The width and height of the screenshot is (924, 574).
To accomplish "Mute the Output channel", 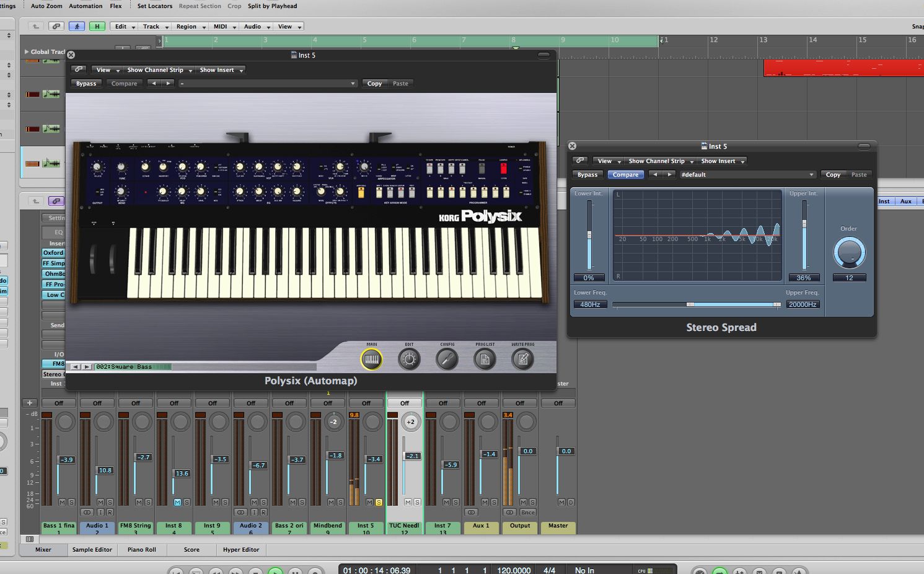I will [x=523, y=502].
